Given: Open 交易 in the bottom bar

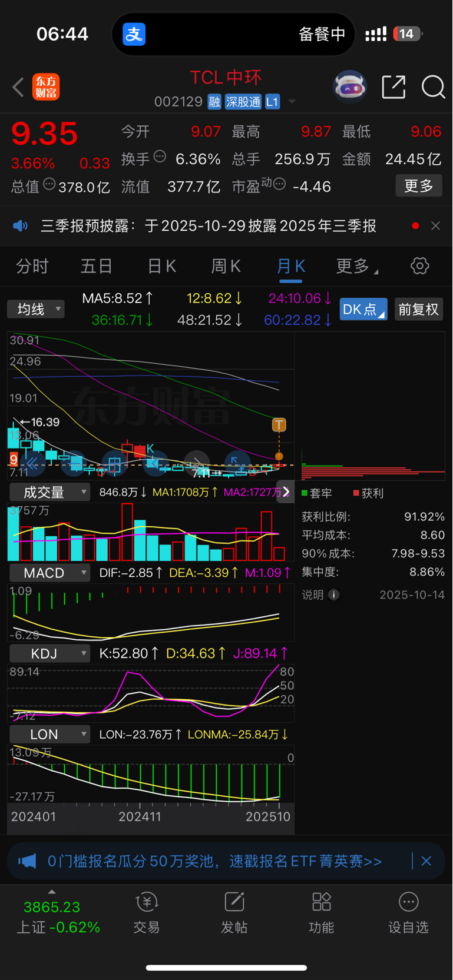Looking at the screenshot, I should tap(147, 913).
